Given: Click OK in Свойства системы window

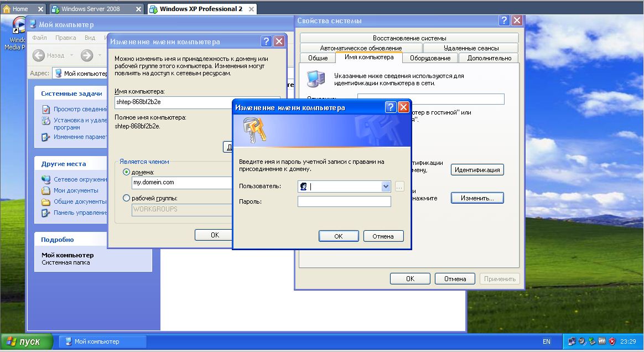Looking at the screenshot, I should (410, 279).
